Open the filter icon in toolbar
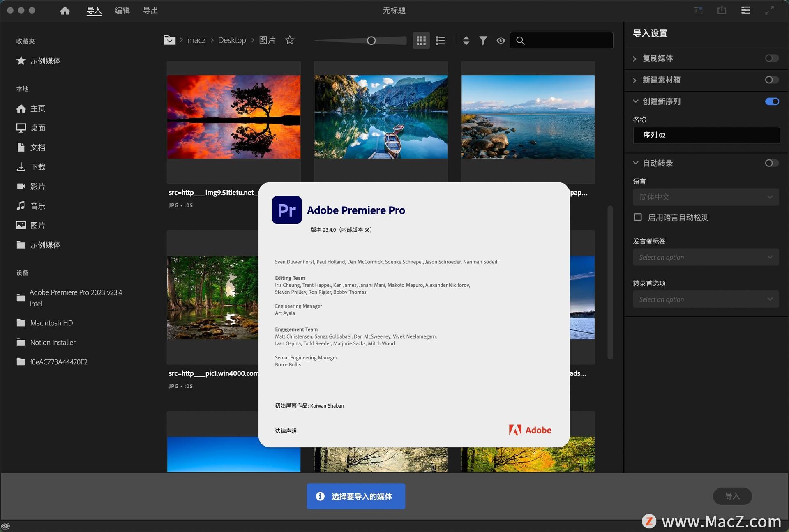Screen dimensions: 789x532 pyautogui.click(x=483, y=40)
